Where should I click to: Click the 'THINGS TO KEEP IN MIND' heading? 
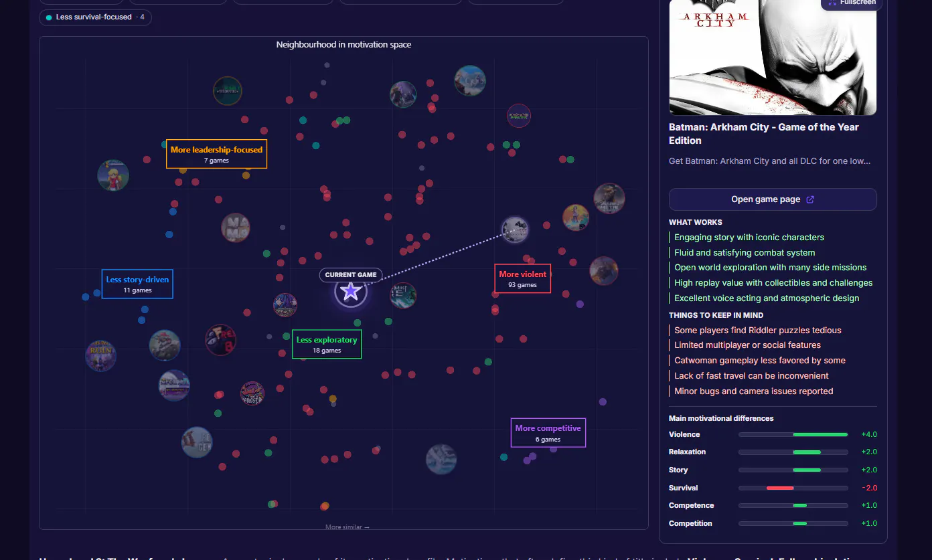click(716, 315)
